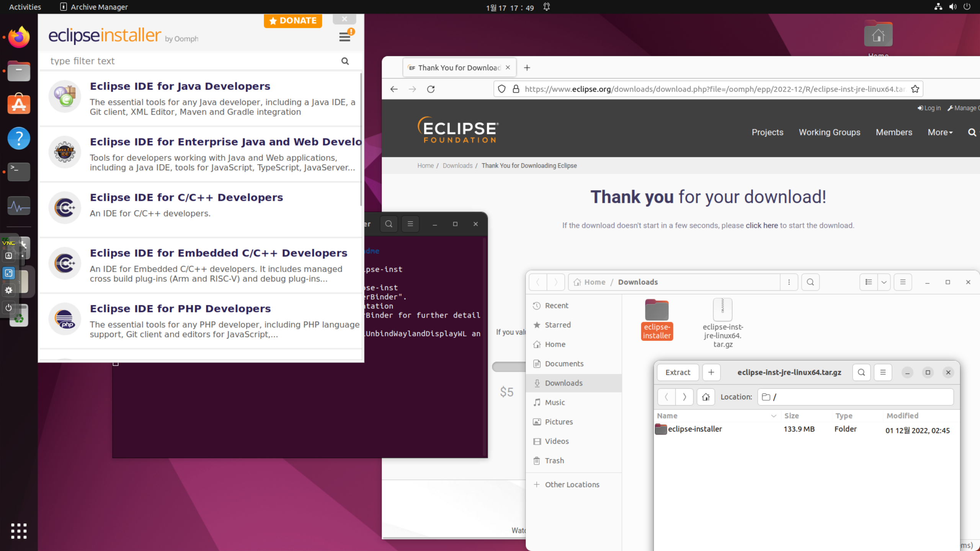
Task: Select eclipse-inst-jre-linux64.tar.gz file in Downloads
Action: point(723,323)
